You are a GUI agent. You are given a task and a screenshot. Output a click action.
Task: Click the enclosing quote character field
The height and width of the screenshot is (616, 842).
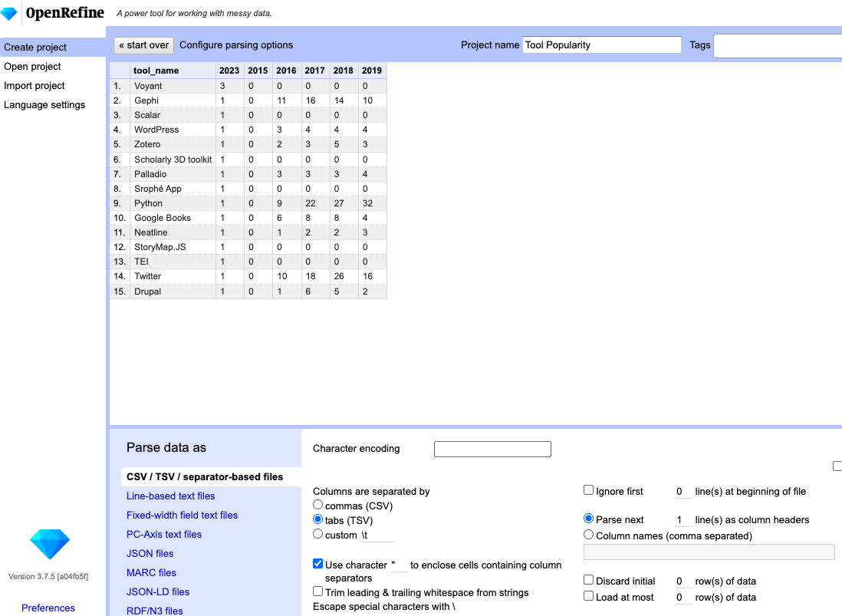click(x=399, y=565)
